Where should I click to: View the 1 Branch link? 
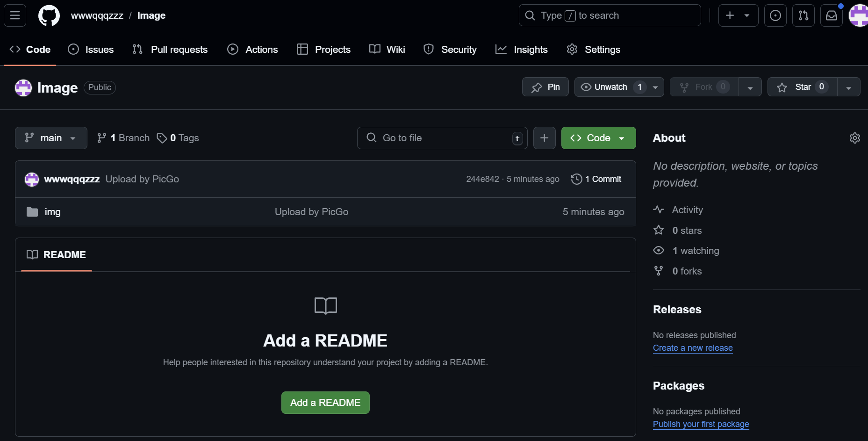pyautogui.click(x=123, y=138)
